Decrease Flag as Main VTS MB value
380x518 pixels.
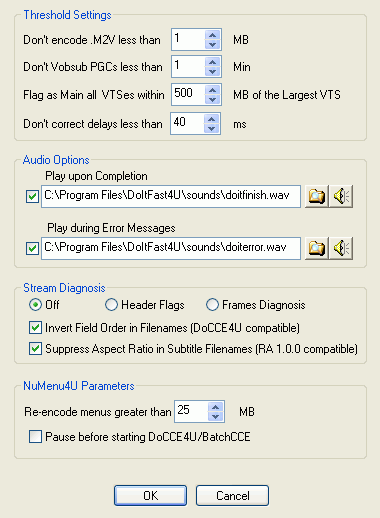(x=212, y=99)
